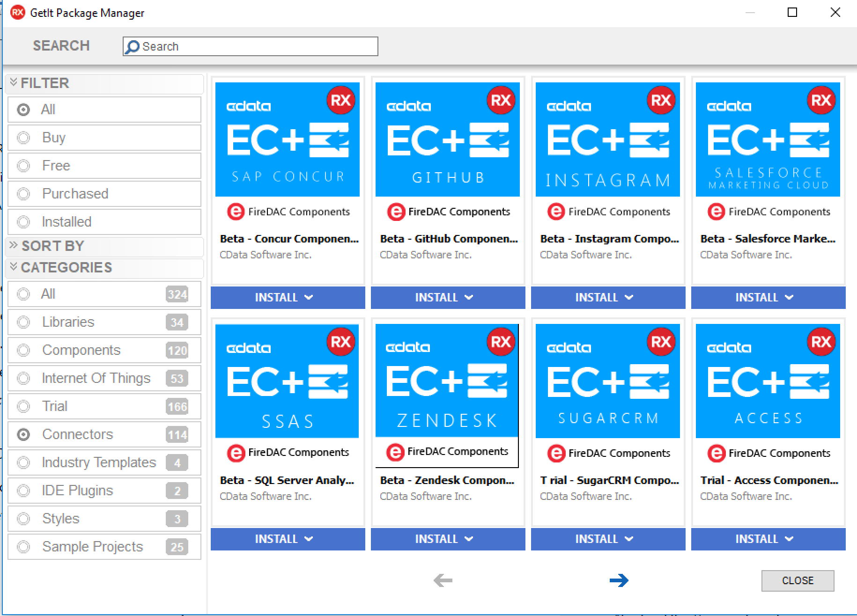Open Install dropdown for Access Components
This screenshot has width=857, height=616.
pyautogui.click(x=768, y=539)
